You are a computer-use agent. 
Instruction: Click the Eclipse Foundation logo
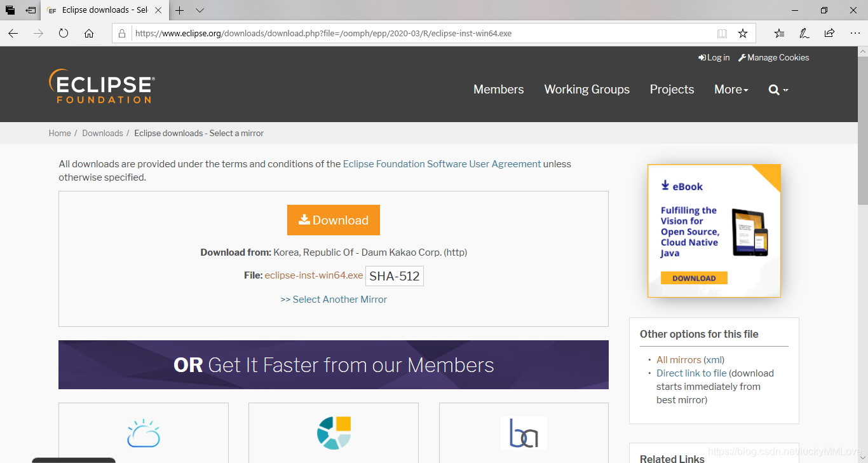coord(102,86)
